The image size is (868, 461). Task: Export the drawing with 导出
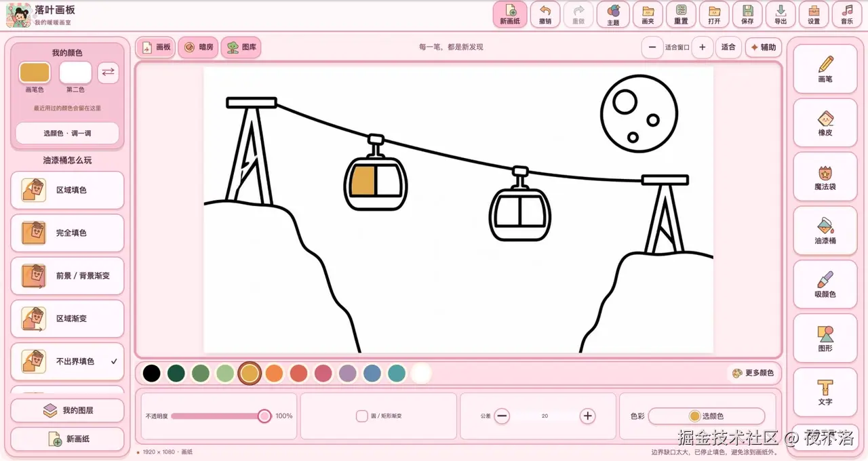(x=781, y=14)
